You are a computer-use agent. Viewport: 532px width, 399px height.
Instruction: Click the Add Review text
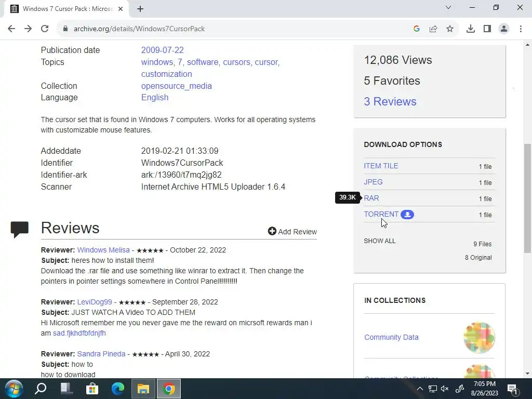(298, 232)
